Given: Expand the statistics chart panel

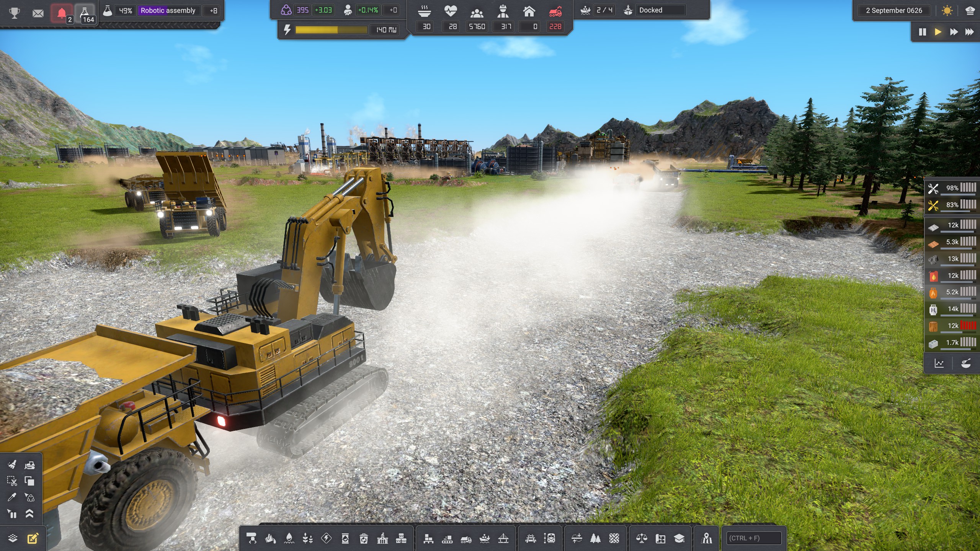Looking at the screenshot, I should coord(939,363).
